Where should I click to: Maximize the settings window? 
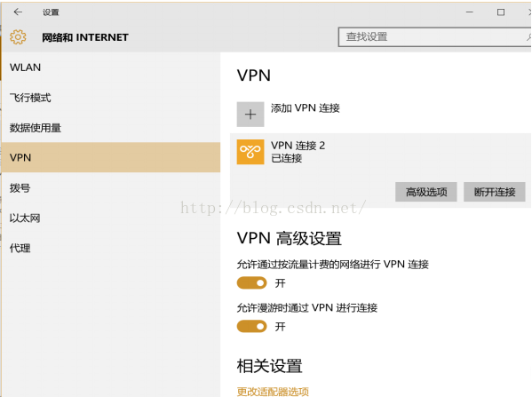(x=501, y=12)
